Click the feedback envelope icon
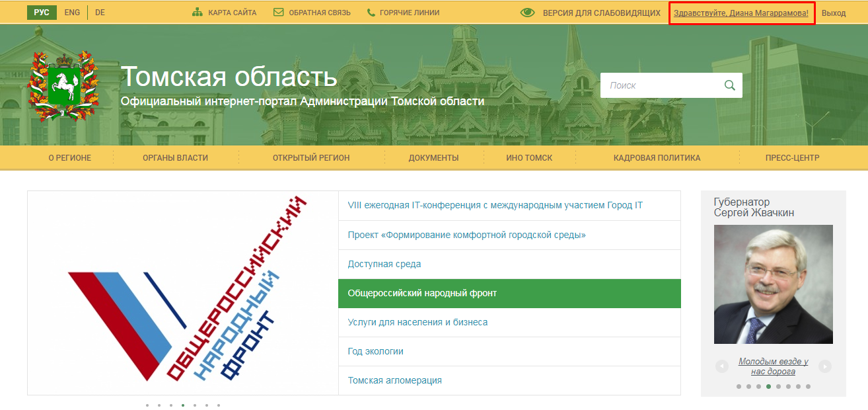This screenshot has height=410, width=868. [x=278, y=13]
